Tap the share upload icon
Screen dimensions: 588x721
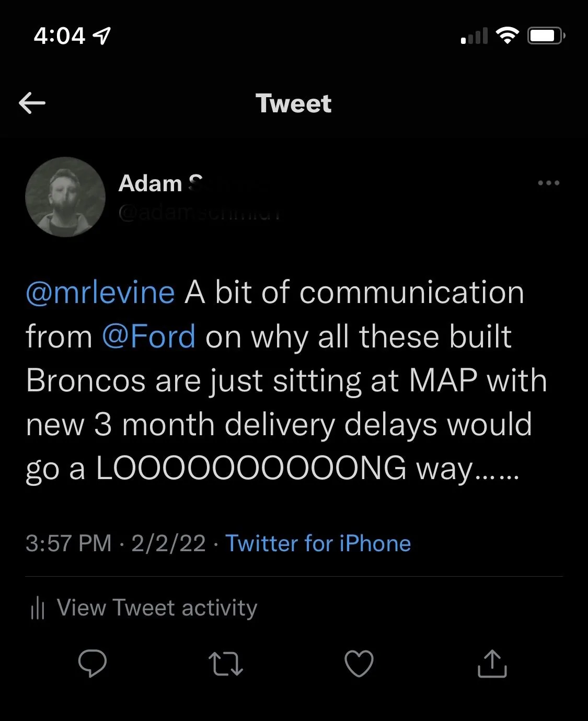[492, 664]
